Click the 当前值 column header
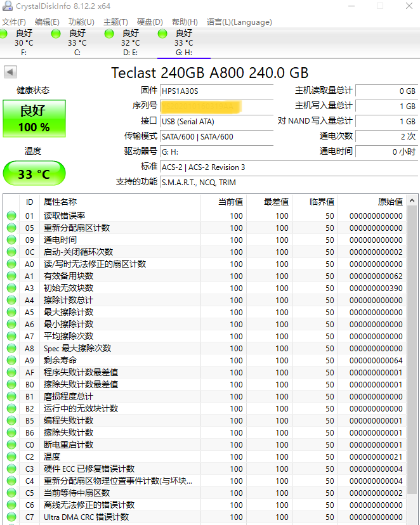 223,202
